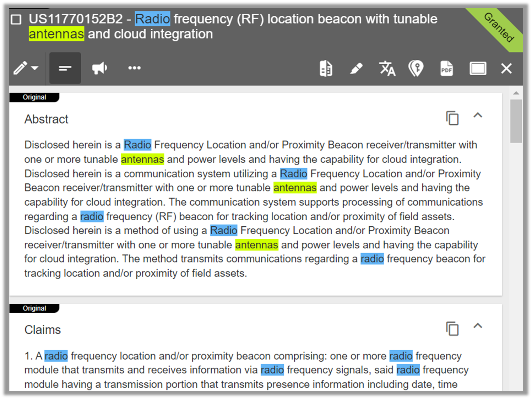Collapse the Claims section
This screenshot has width=532, height=399.
point(478,326)
